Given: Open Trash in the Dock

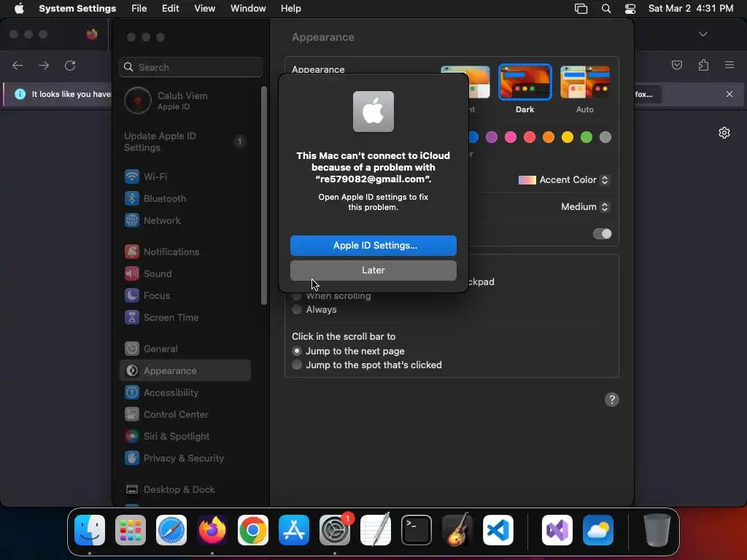Looking at the screenshot, I should (657, 530).
